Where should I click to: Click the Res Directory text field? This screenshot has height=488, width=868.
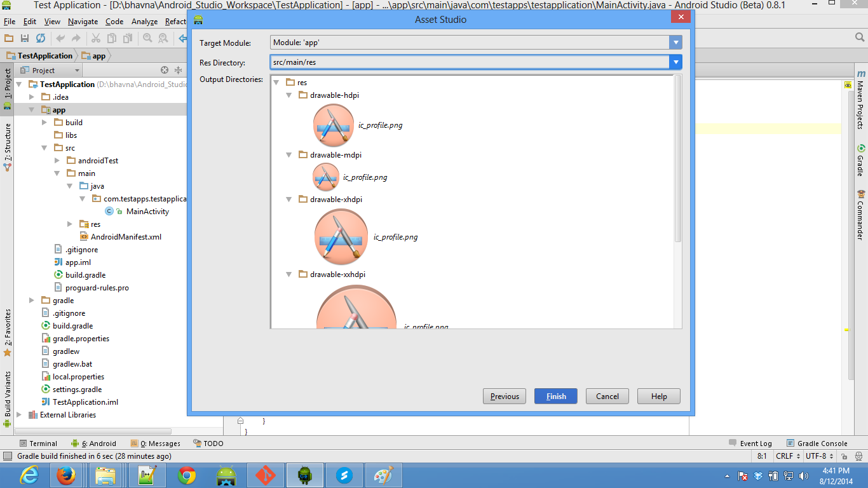470,62
